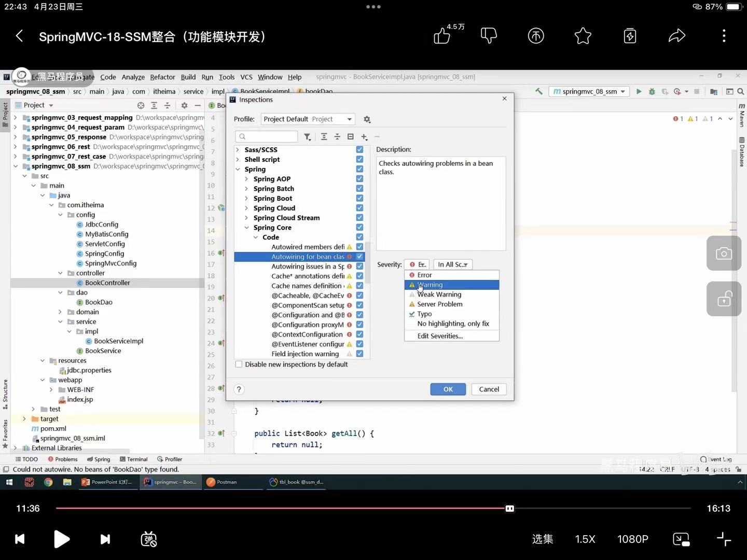Select Error in the severity list
The image size is (747, 560).
click(x=452, y=275)
